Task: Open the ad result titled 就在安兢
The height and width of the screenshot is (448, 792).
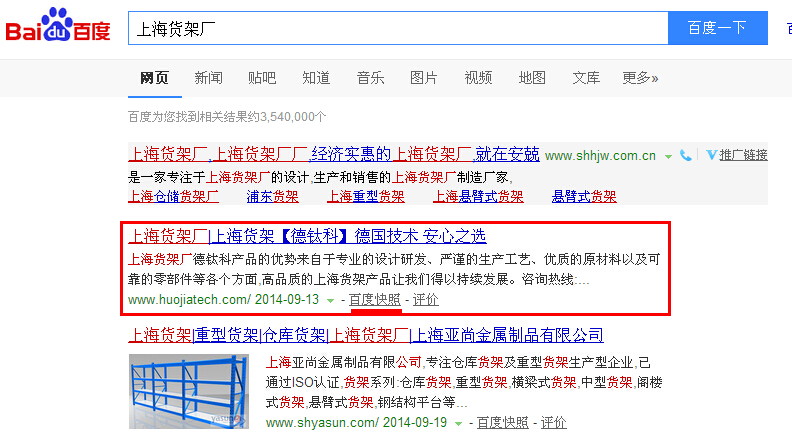Action: point(334,154)
